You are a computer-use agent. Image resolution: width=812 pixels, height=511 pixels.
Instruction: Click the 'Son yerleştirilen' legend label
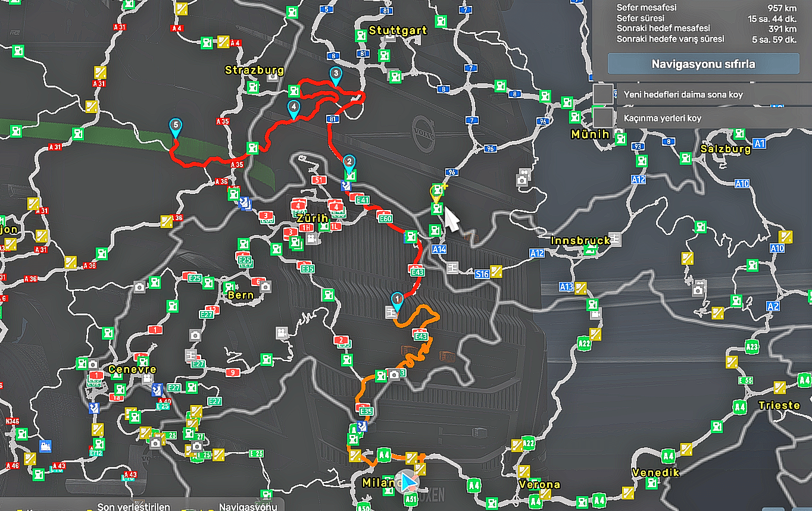(134, 507)
